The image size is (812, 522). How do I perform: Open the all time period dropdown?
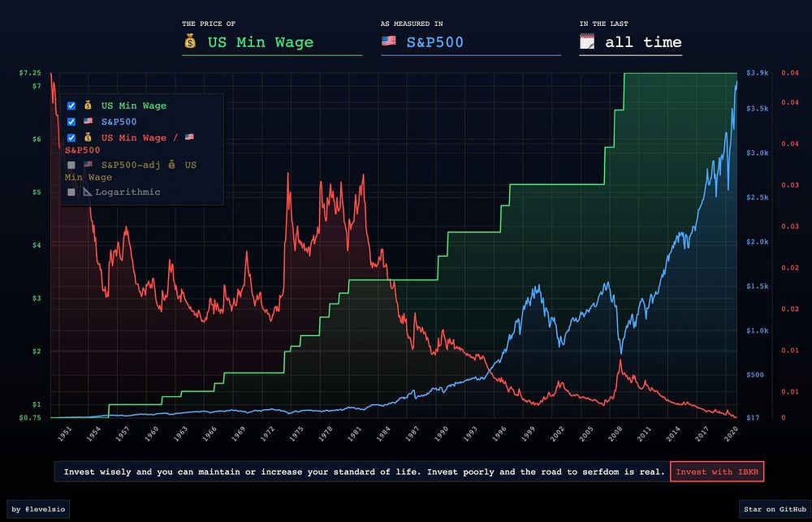coord(630,42)
